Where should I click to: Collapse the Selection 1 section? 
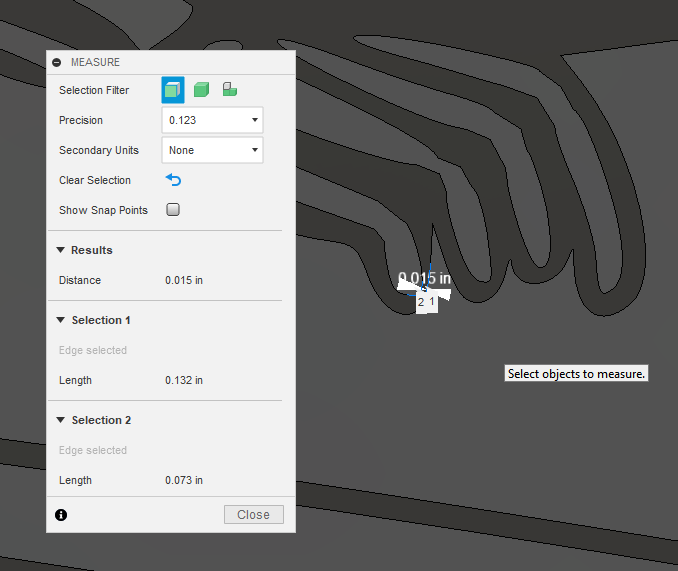point(61,320)
